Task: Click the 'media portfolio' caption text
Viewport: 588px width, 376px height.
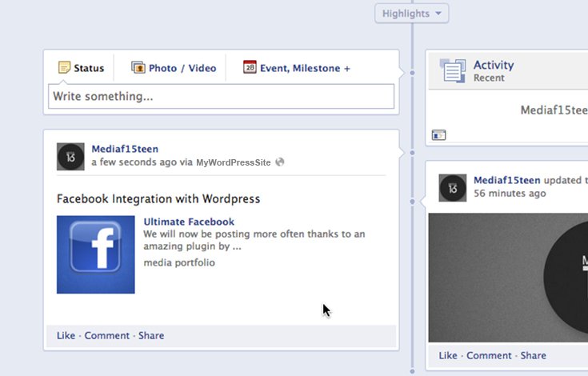Action: click(179, 262)
